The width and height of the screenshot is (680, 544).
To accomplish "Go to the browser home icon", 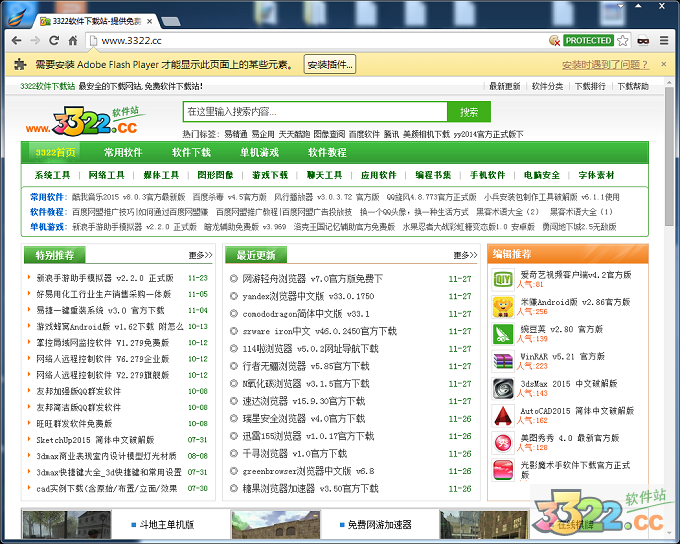I will 73,40.
